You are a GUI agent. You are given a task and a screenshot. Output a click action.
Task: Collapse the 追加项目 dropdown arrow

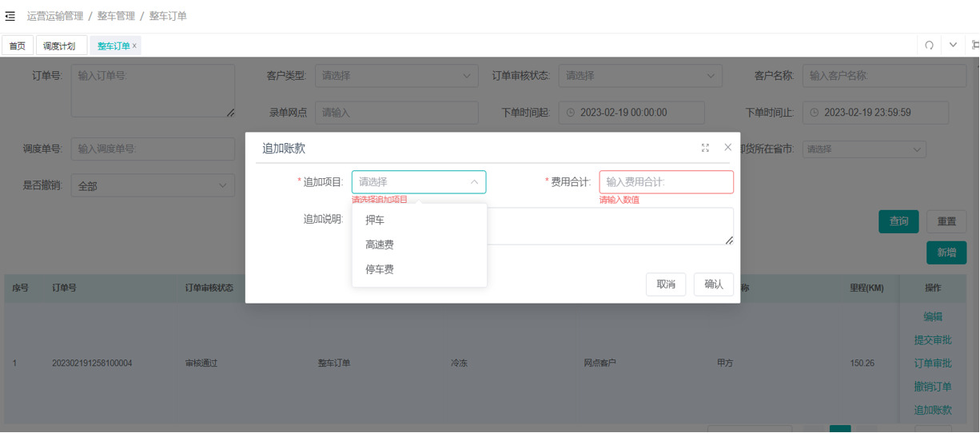pos(474,182)
